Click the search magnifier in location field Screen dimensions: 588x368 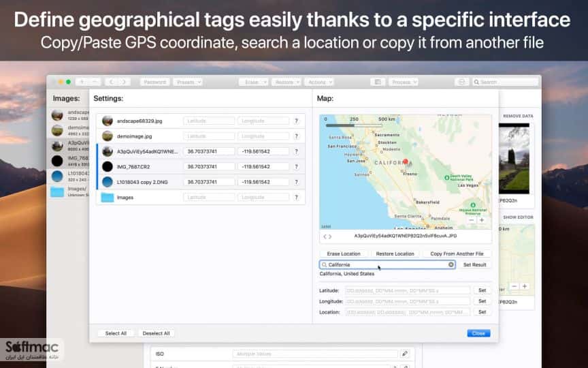[x=325, y=264]
